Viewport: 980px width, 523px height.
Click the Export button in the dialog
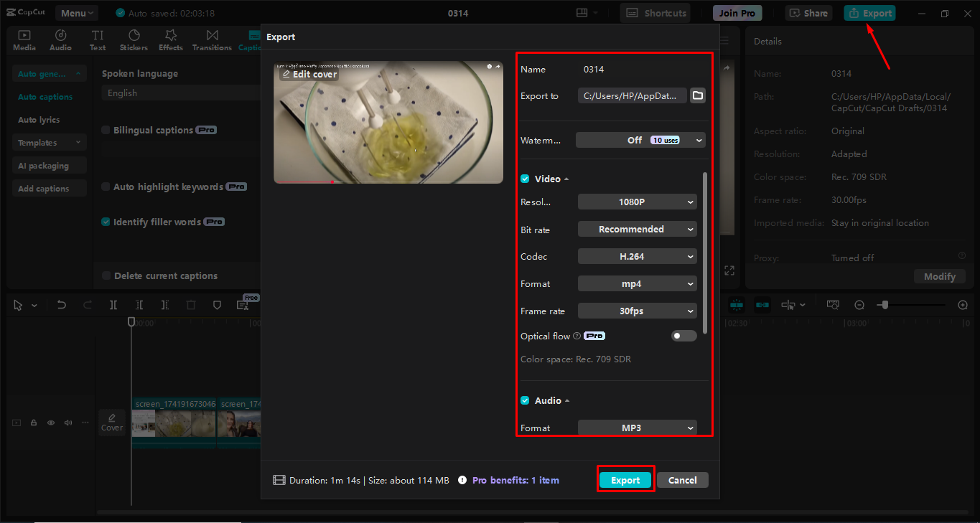tap(625, 480)
